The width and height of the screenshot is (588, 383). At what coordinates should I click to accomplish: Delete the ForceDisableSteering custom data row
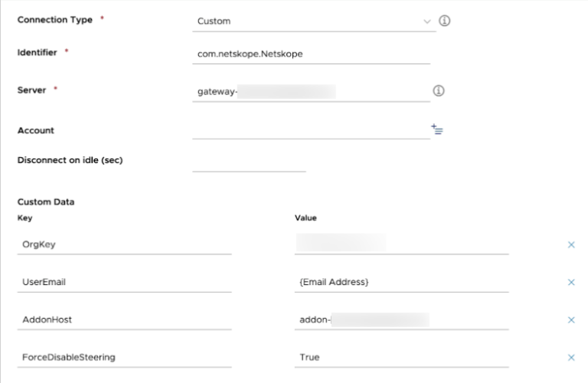[570, 357]
